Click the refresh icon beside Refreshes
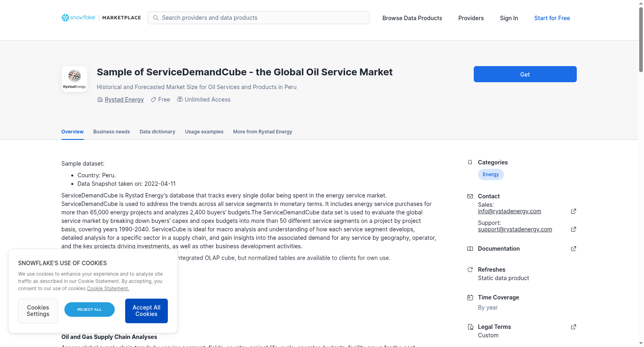 point(470,270)
